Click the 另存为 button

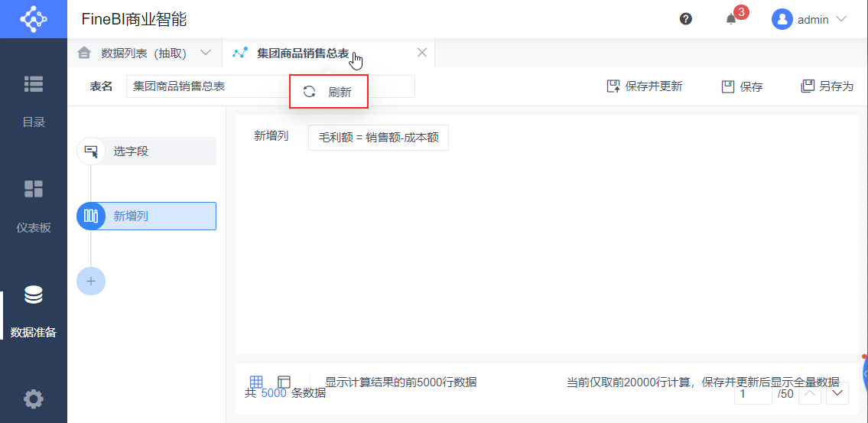827,86
